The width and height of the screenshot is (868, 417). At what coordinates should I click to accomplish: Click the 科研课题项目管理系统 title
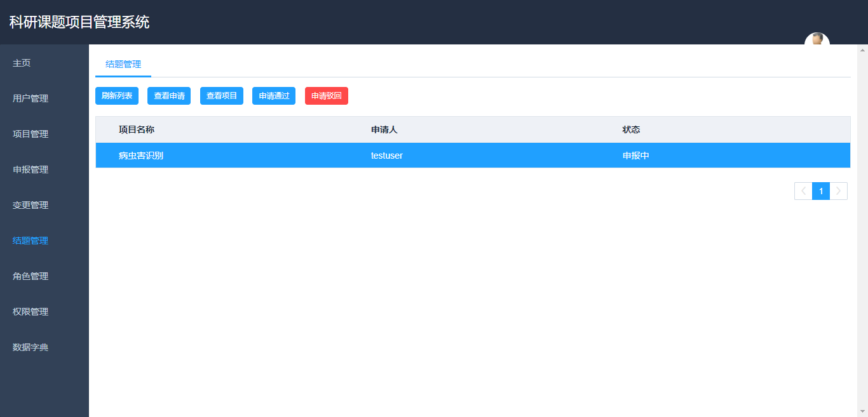click(x=79, y=22)
